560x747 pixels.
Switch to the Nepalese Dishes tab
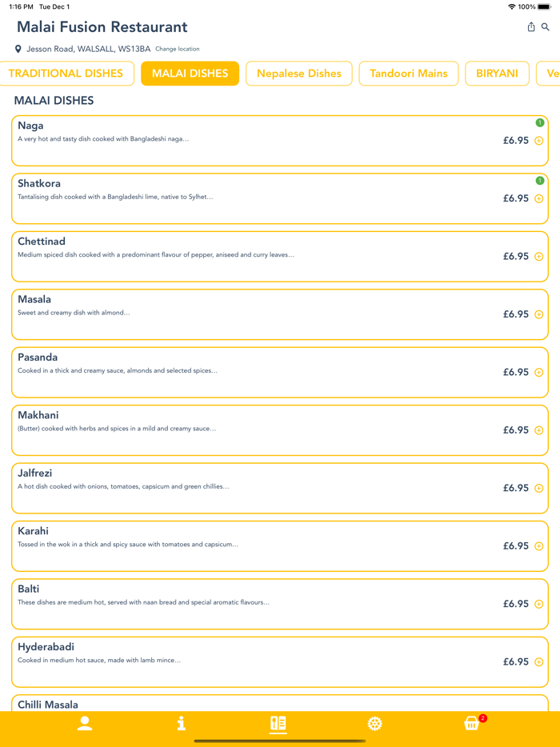[298, 74]
